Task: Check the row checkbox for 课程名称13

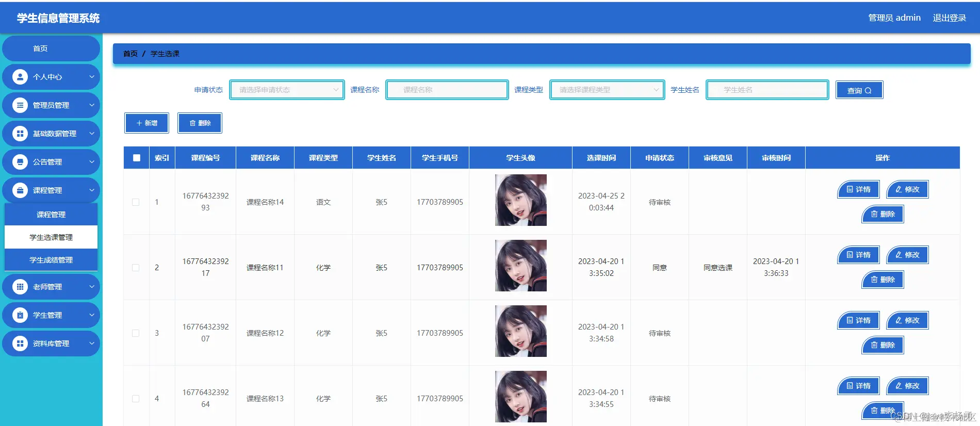Action: 136,399
